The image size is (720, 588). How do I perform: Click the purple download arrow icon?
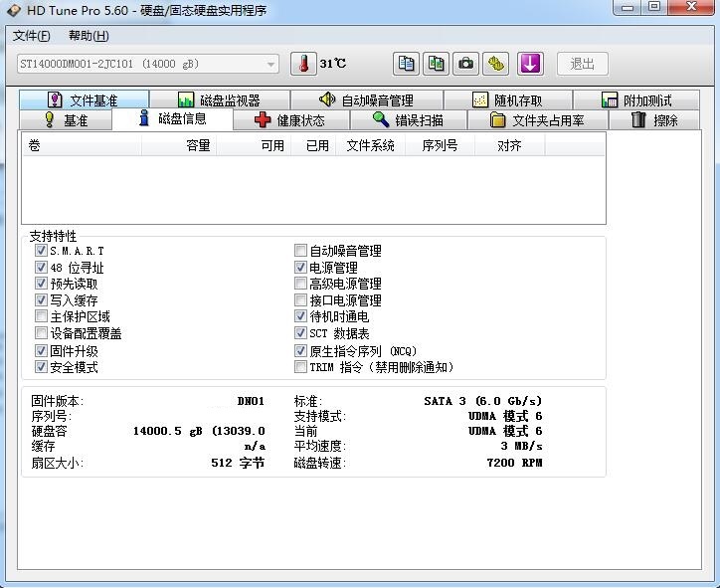530,64
